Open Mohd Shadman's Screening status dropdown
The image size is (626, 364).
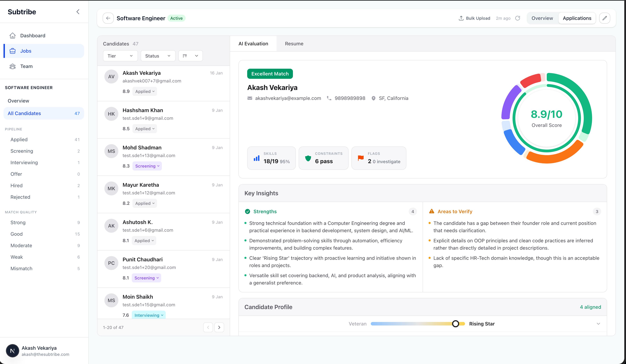point(147,166)
